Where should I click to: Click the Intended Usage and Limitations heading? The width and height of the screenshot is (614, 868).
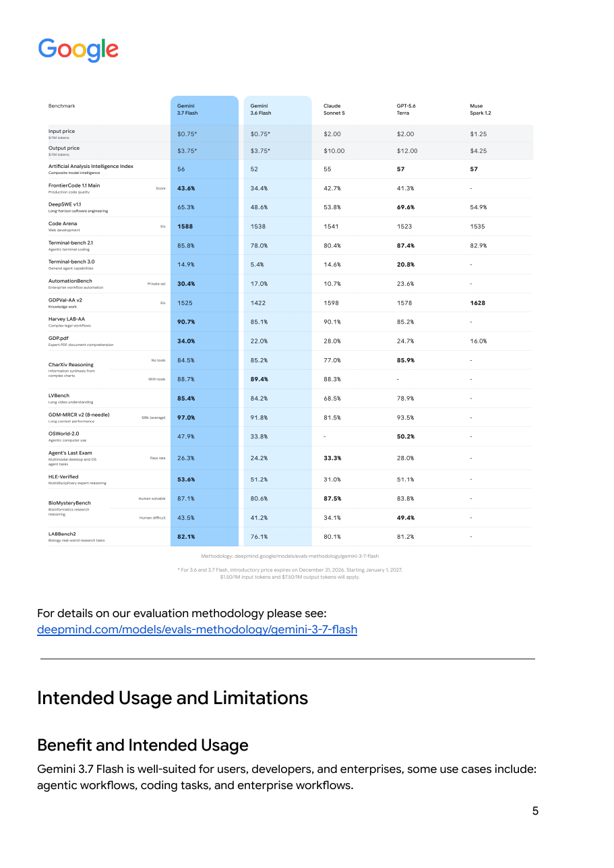click(x=173, y=698)
